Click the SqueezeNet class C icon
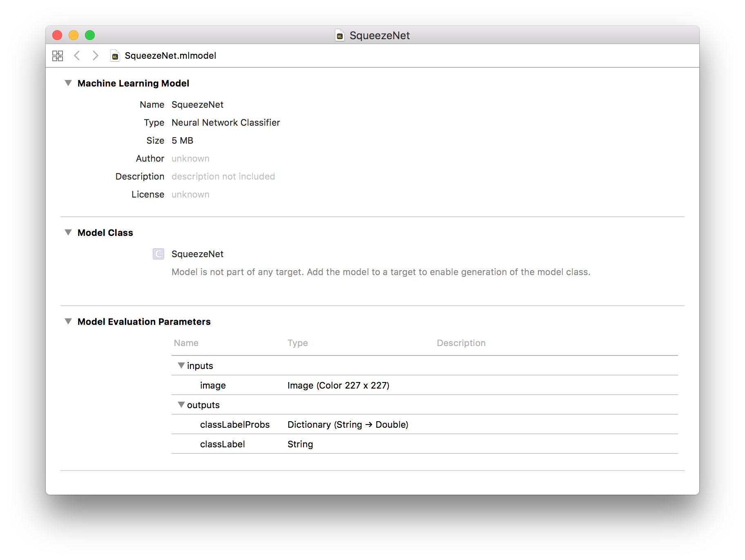 [158, 254]
